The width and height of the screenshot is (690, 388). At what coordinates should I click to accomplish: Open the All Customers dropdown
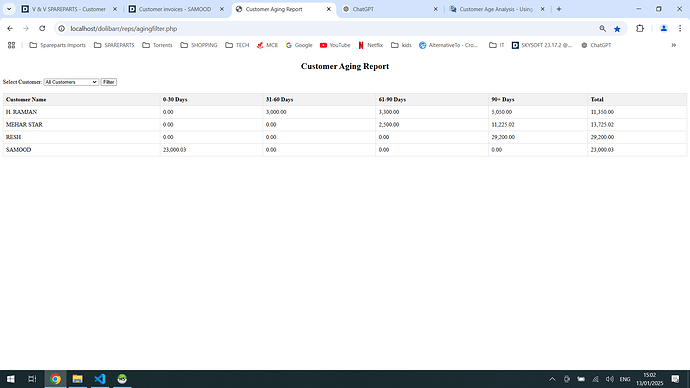tap(71, 82)
